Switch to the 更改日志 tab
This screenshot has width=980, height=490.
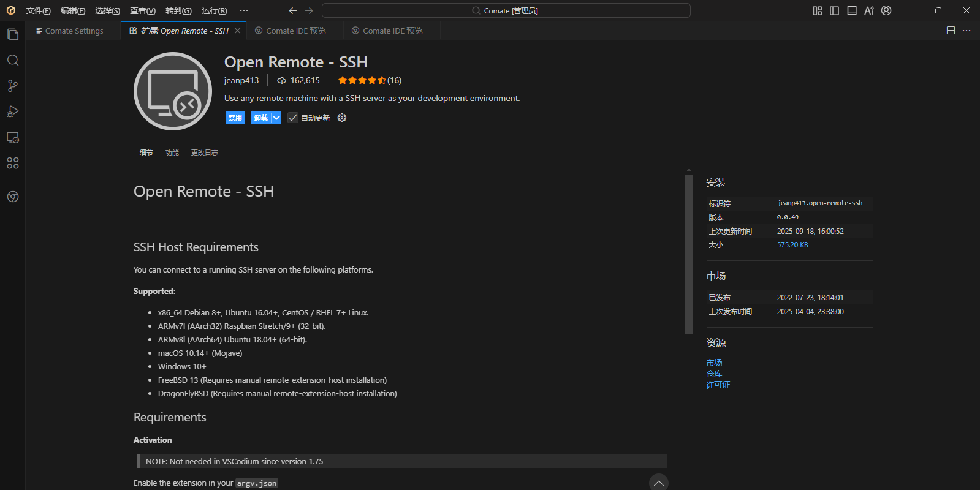pyautogui.click(x=204, y=153)
